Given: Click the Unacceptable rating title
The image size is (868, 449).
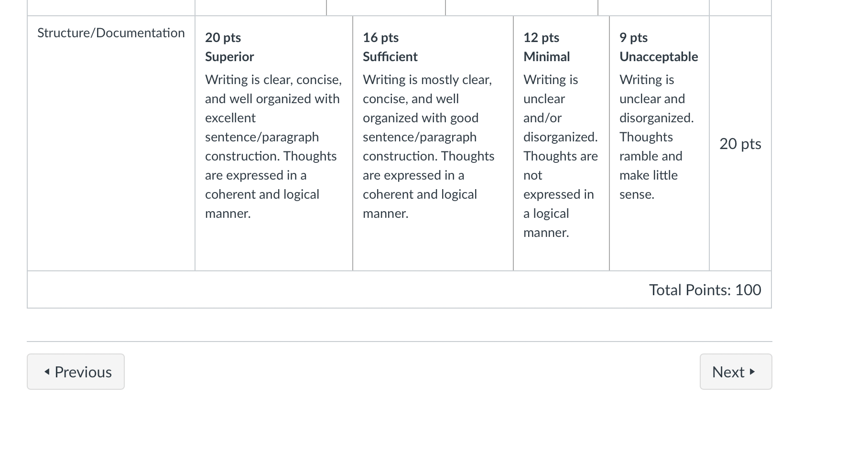Looking at the screenshot, I should pyautogui.click(x=659, y=57).
